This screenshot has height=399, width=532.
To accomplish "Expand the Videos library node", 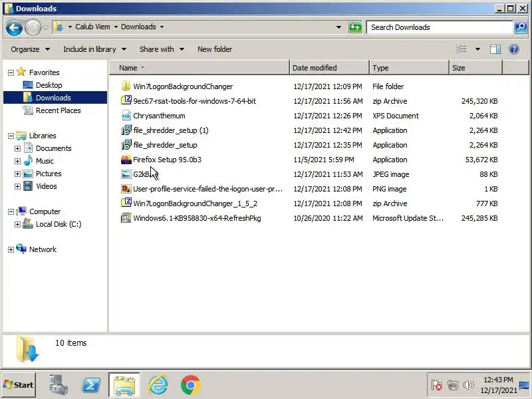I will coord(17,186).
